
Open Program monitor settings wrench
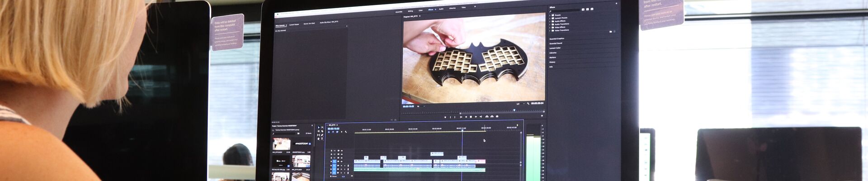[528, 103]
